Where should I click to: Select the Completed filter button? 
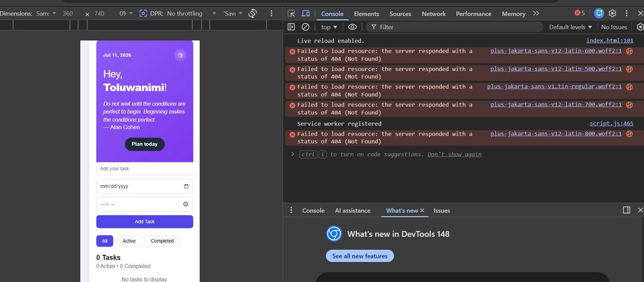pos(162,241)
